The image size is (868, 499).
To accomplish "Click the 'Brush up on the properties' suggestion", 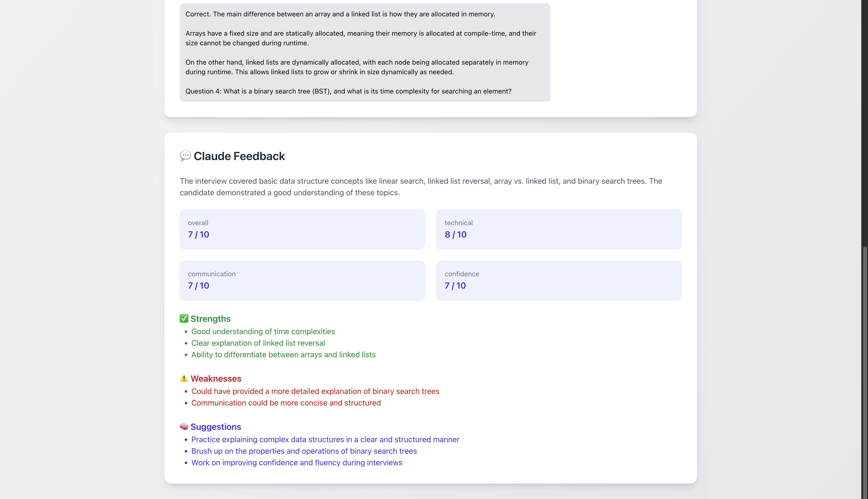I will tap(304, 451).
